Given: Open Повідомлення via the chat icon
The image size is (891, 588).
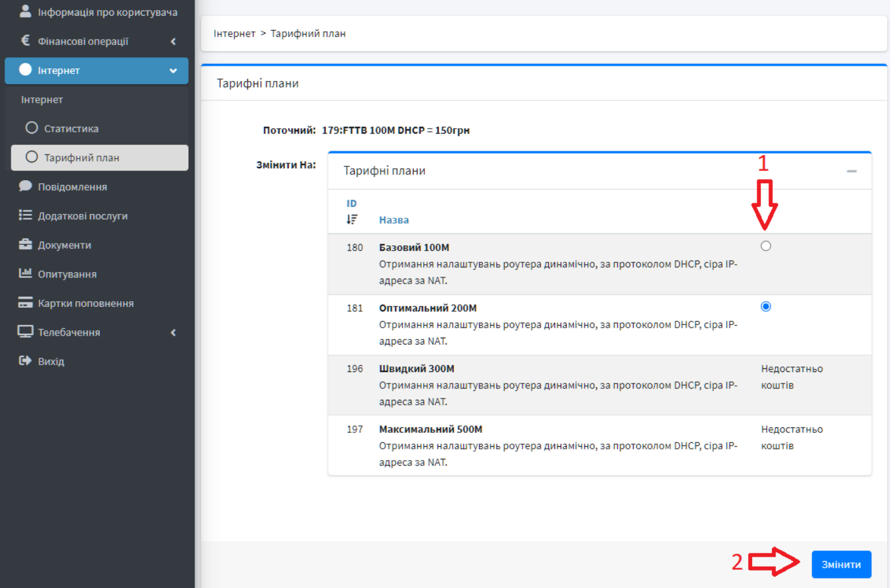Looking at the screenshot, I should click(24, 186).
